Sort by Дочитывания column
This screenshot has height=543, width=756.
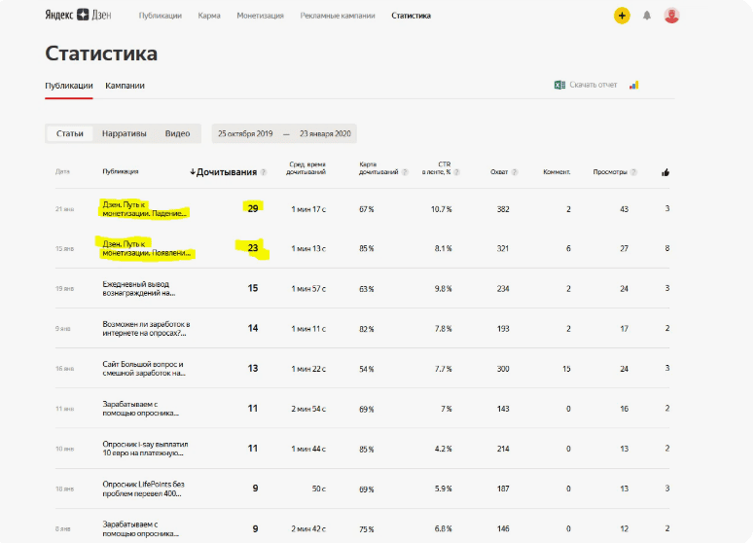coord(223,172)
